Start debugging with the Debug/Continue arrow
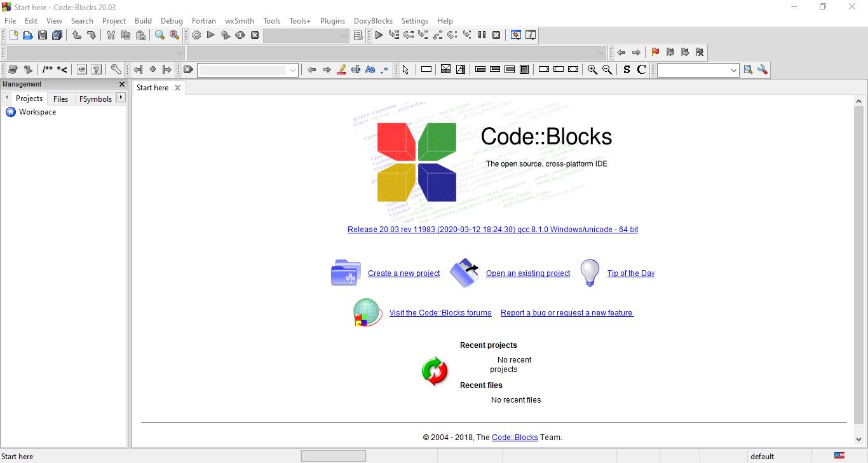Viewport: 868px width, 463px height. click(379, 36)
